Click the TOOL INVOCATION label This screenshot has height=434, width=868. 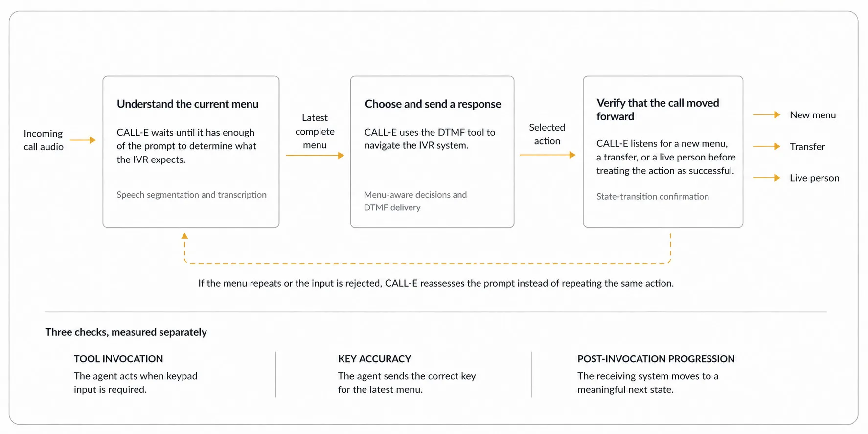118,359
